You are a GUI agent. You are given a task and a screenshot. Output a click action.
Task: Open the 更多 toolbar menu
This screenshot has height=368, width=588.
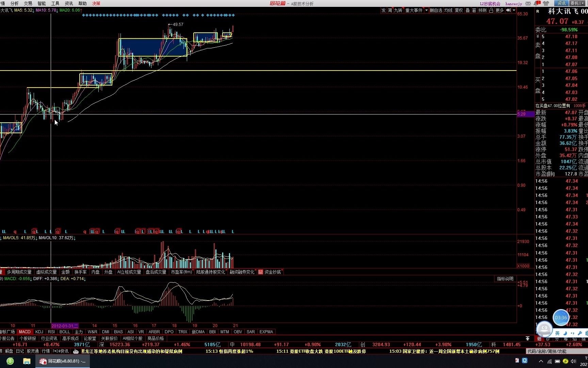(x=500, y=11)
